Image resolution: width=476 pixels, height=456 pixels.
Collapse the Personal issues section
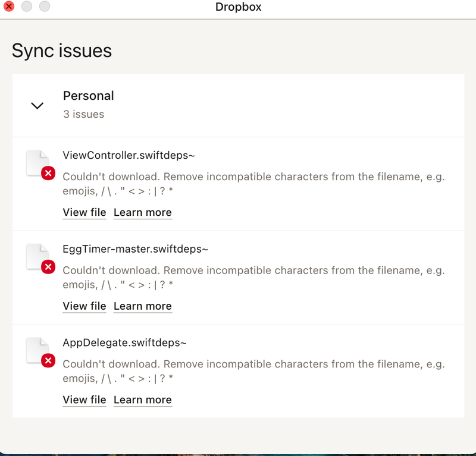click(37, 105)
